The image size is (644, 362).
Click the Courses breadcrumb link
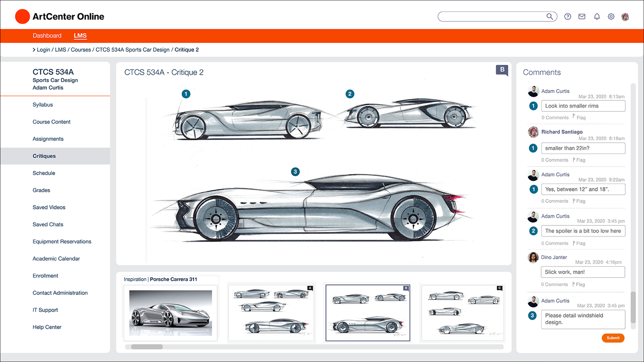tap(80, 50)
